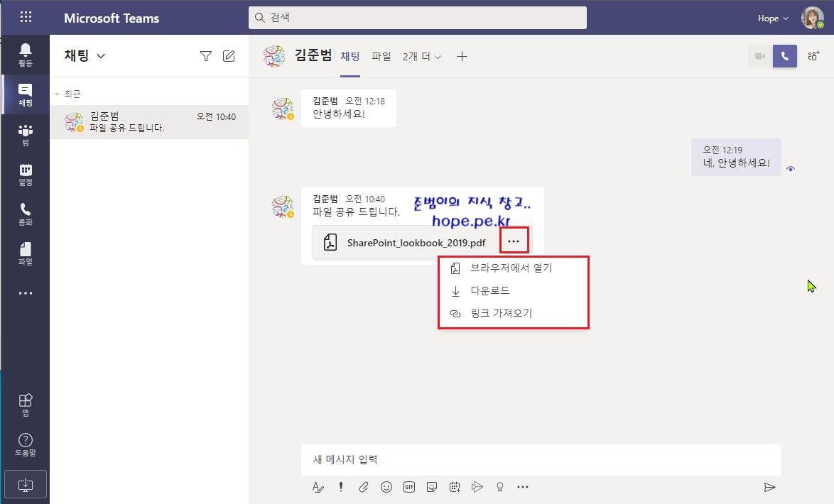Image resolution: width=834 pixels, height=504 pixels.
Task: Select the 김준범 chat in recent list
Action: click(149, 122)
